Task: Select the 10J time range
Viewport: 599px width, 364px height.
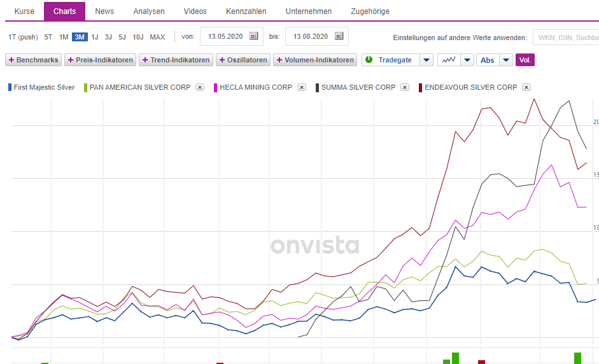Action: pyautogui.click(x=138, y=37)
